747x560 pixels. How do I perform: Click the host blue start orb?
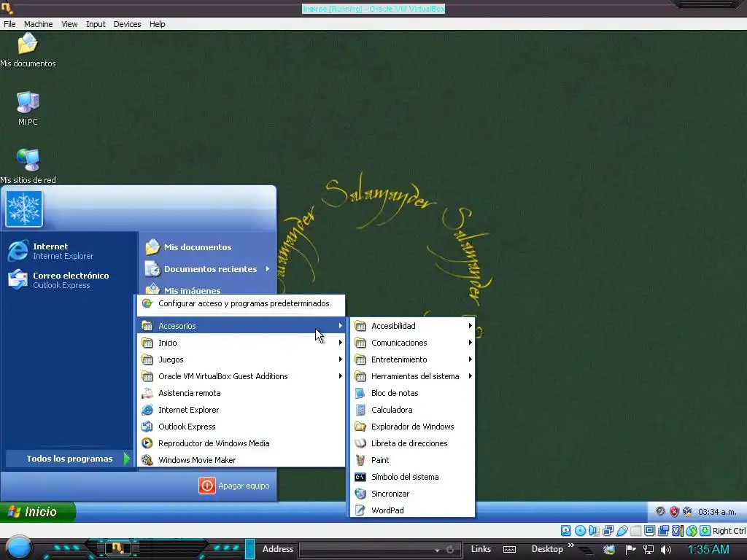pos(18,548)
